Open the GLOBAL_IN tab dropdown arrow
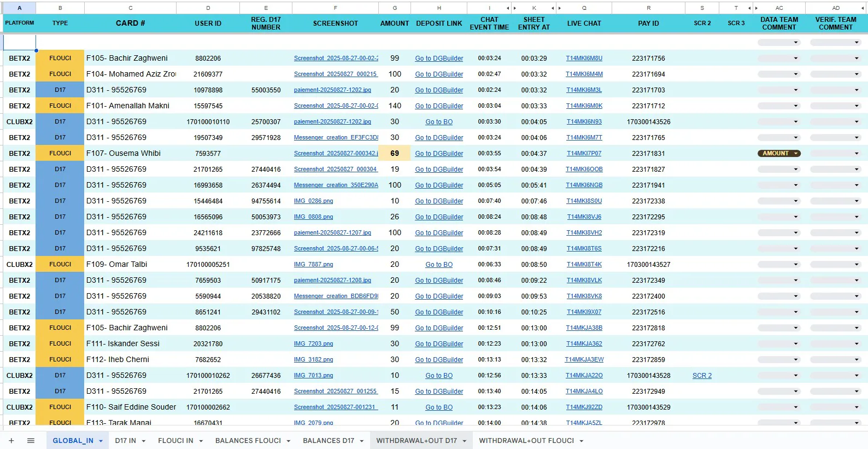Image resolution: width=868 pixels, height=449 pixels. coord(101,441)
